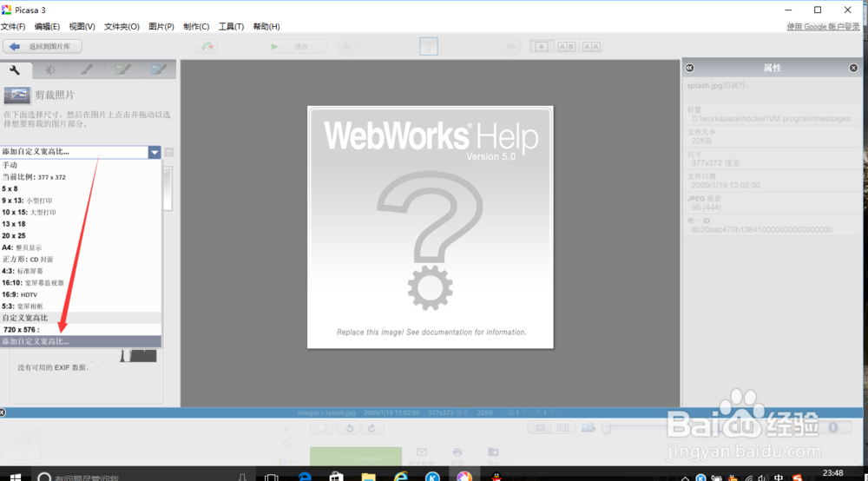Click the crop photo thumbnail icon
Image resolution: width=868 pixels, height=481 pixels.
coord(17,96)
